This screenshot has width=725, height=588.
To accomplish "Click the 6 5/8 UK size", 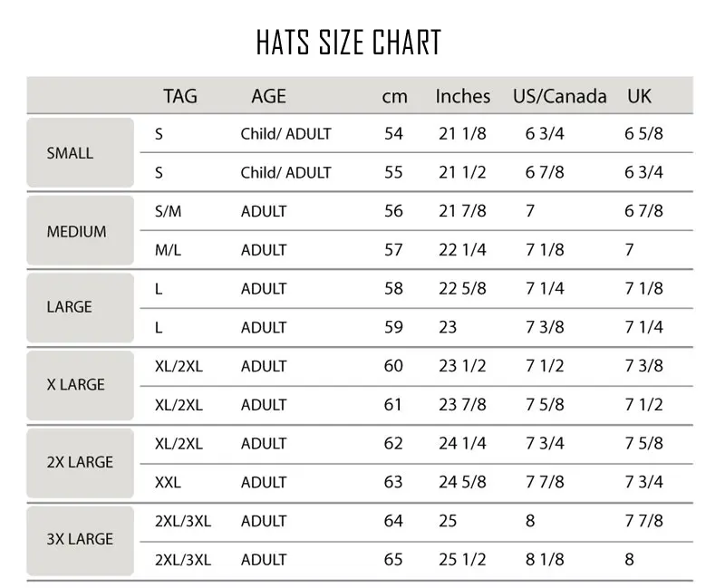I will pyautogui.click(x=643, y=134).
